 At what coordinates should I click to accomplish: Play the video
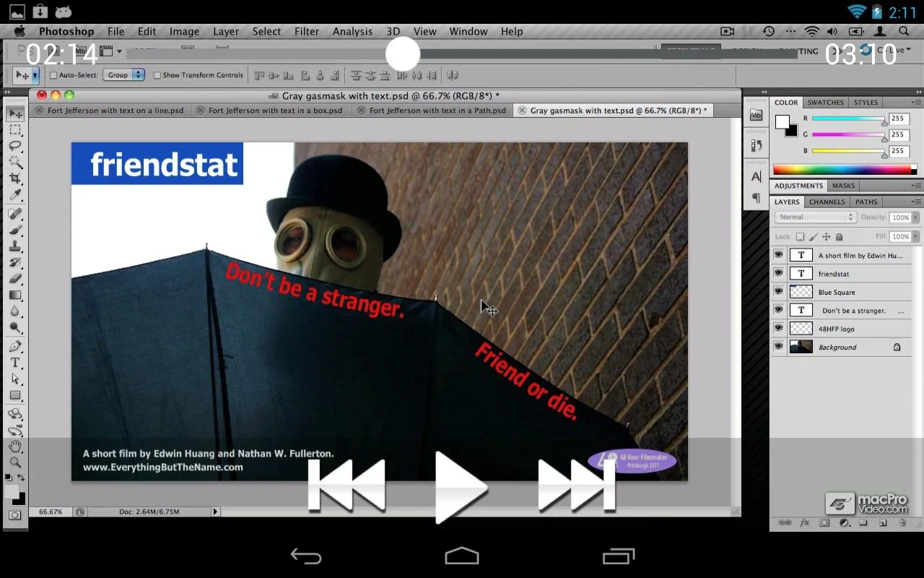point(462,488)
